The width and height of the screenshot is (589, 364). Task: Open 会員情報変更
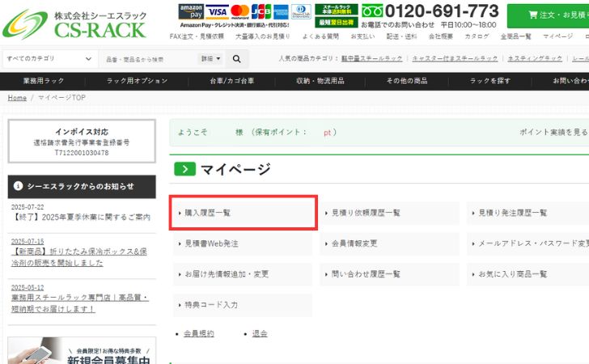389,243
